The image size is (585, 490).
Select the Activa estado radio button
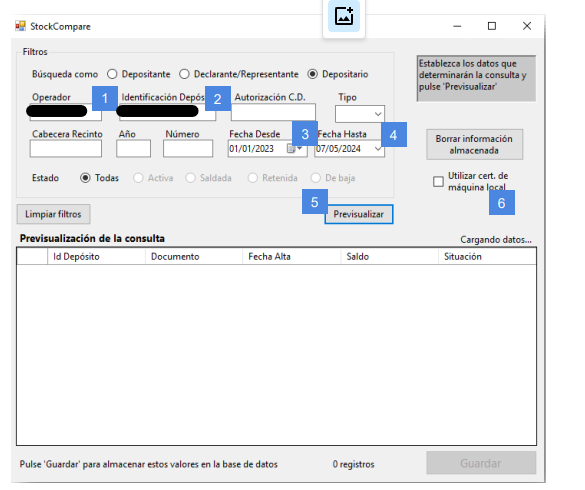138,178
